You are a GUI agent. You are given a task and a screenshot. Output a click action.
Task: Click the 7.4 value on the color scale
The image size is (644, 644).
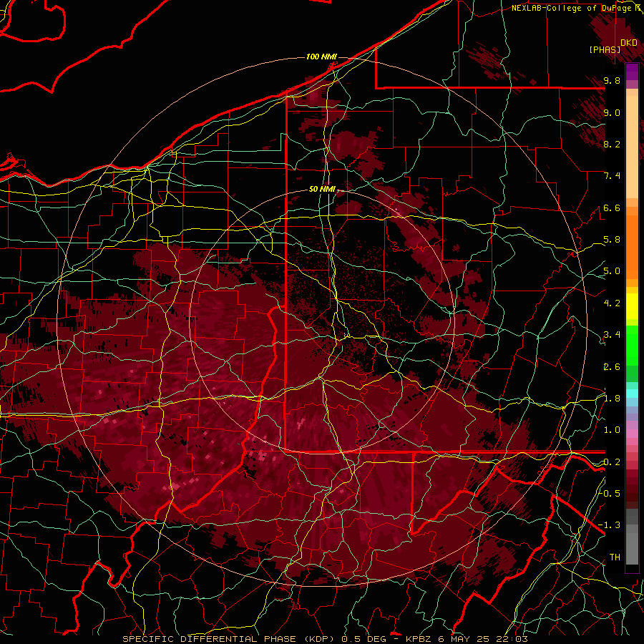tap(612, 176)
